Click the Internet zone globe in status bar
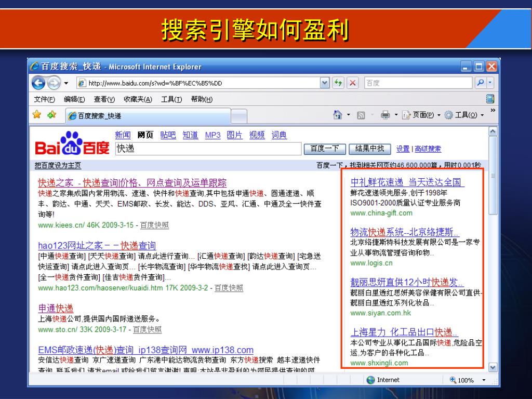 [371, 380]
